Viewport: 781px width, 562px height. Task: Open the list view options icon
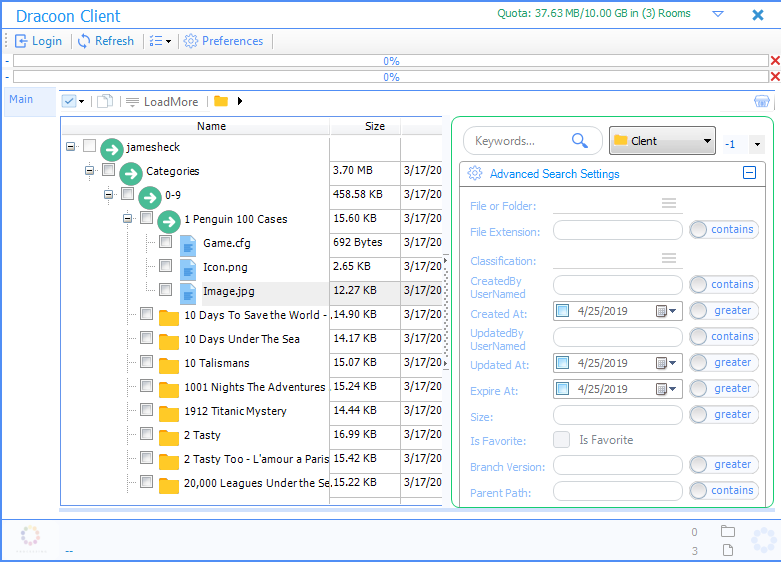click(156, 41)
